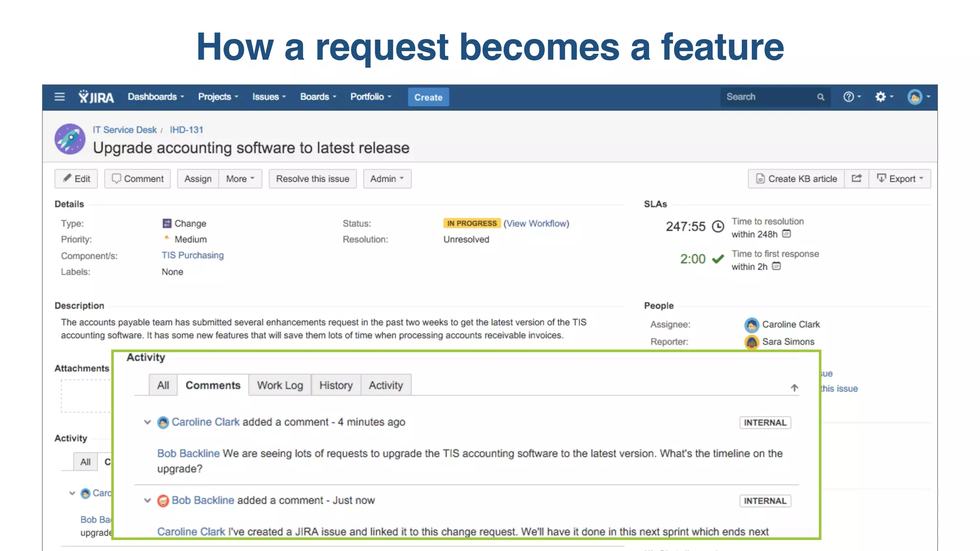
Task: Click INTERNAL badge on Bob Backline's comment
Action: [765, 501]
